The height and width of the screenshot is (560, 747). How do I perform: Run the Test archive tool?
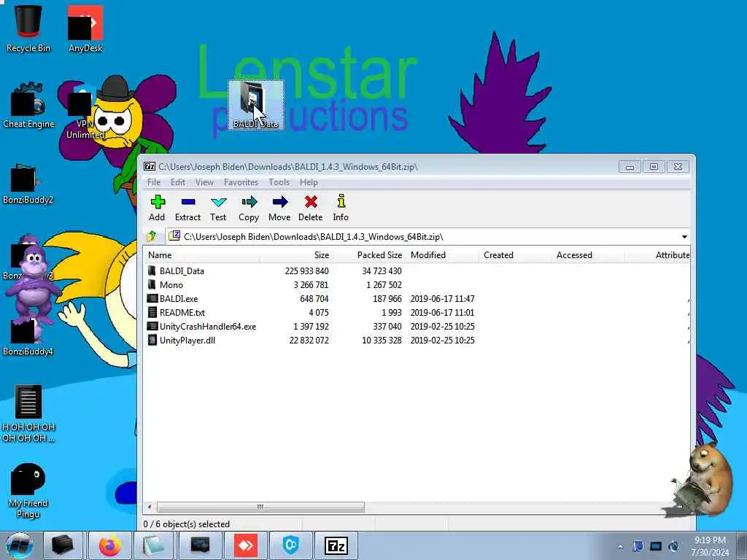coord(218,208)
